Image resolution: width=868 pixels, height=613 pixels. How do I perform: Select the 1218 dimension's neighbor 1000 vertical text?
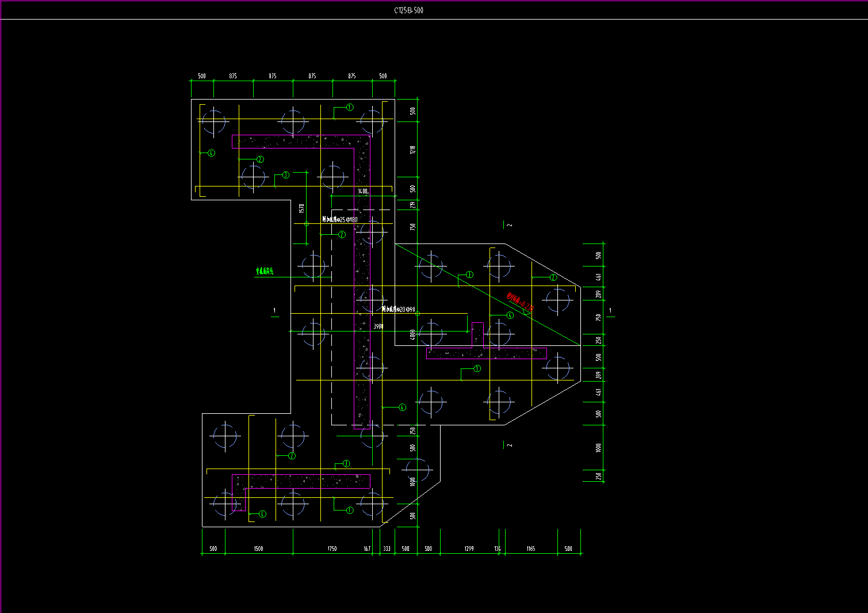(x=412, y=481)
